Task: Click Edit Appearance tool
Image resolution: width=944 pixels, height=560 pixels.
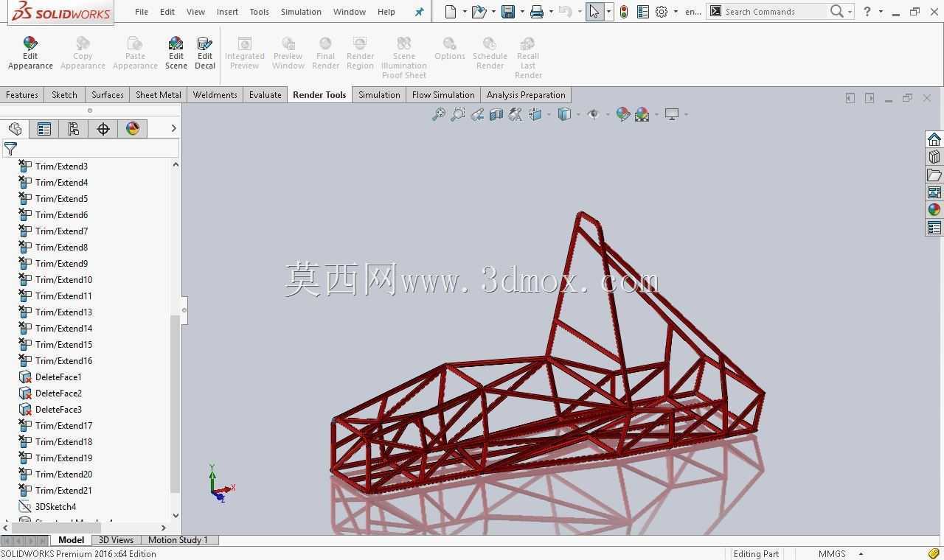Action: [30, 54]
